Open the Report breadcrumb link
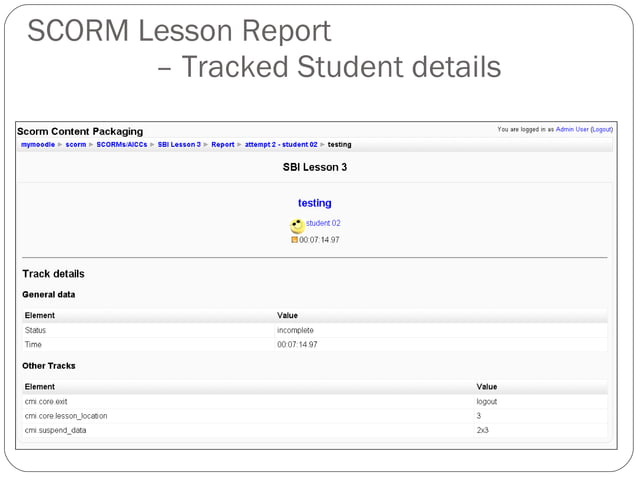This screenshot has height=478, width=638. tap(223, 144)
